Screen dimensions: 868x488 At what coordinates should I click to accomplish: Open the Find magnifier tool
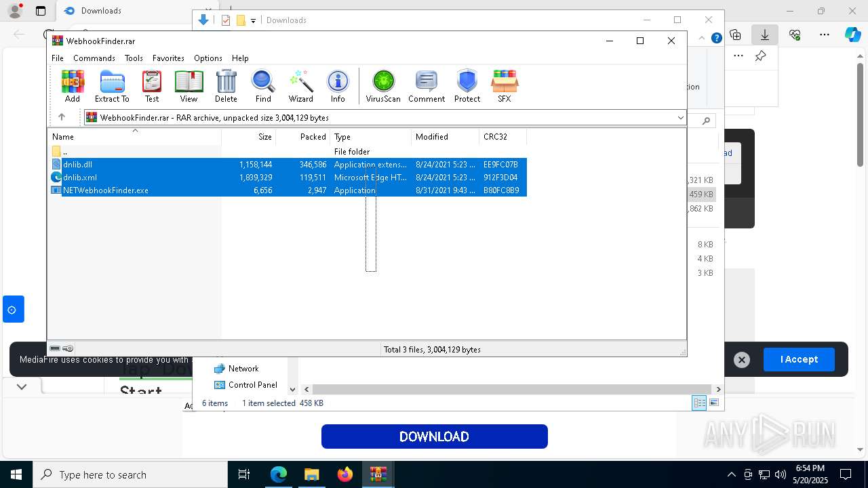pos(263,86)
